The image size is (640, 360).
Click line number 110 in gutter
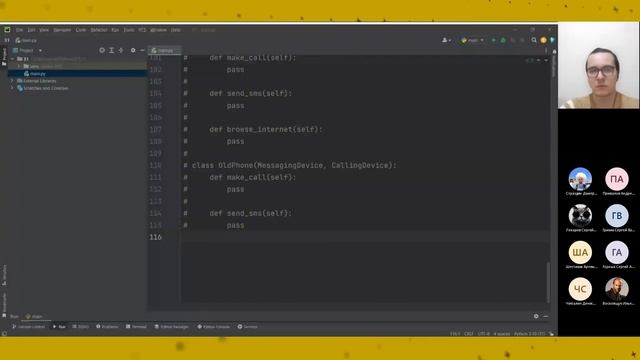tap(156, 165)
